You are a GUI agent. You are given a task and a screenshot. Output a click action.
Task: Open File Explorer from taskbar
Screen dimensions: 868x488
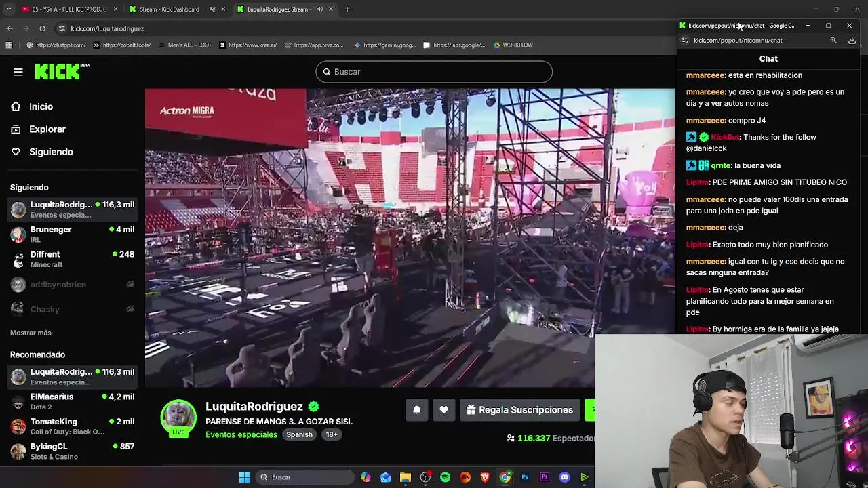click(x=405, y=477)
